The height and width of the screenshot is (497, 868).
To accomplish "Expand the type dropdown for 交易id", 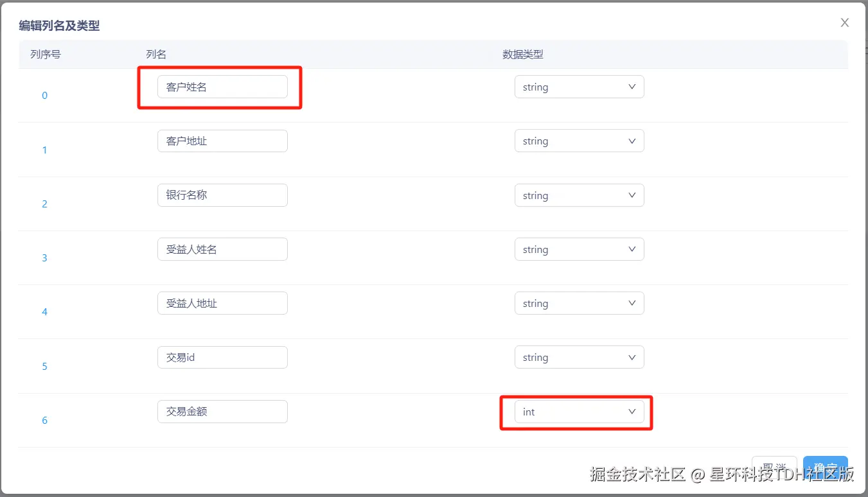I will pos(578,357).
